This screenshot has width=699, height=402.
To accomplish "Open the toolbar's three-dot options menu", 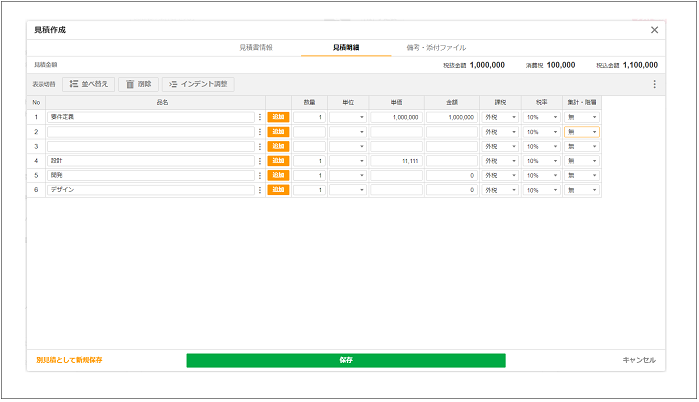I will [x=655, y=84].
